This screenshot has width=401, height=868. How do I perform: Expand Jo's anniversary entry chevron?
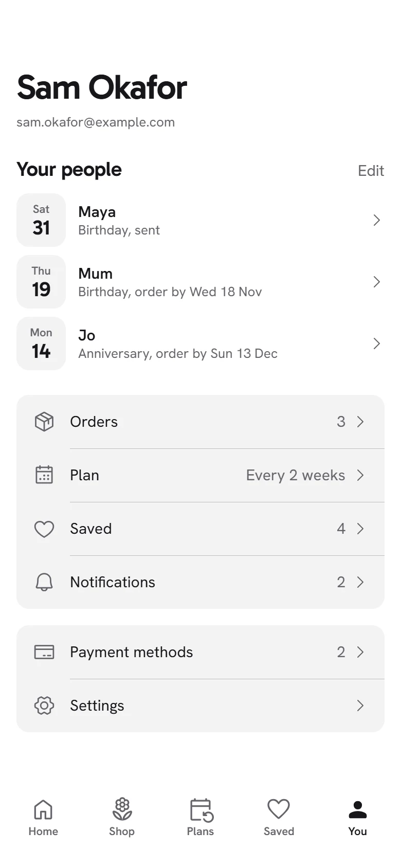[377, 343]
